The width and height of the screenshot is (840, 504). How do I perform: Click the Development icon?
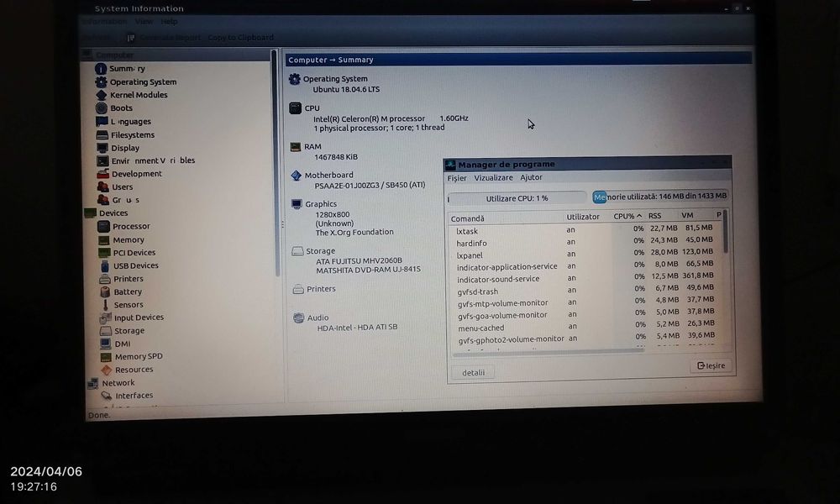point(102,174)
